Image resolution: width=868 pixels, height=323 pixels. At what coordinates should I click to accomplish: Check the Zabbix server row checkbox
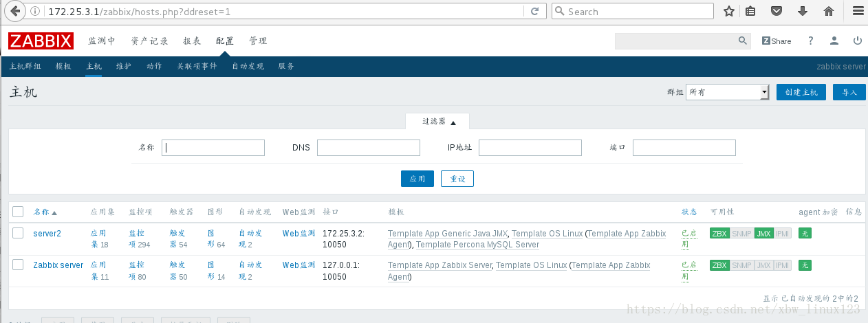(x=18, y=265)
